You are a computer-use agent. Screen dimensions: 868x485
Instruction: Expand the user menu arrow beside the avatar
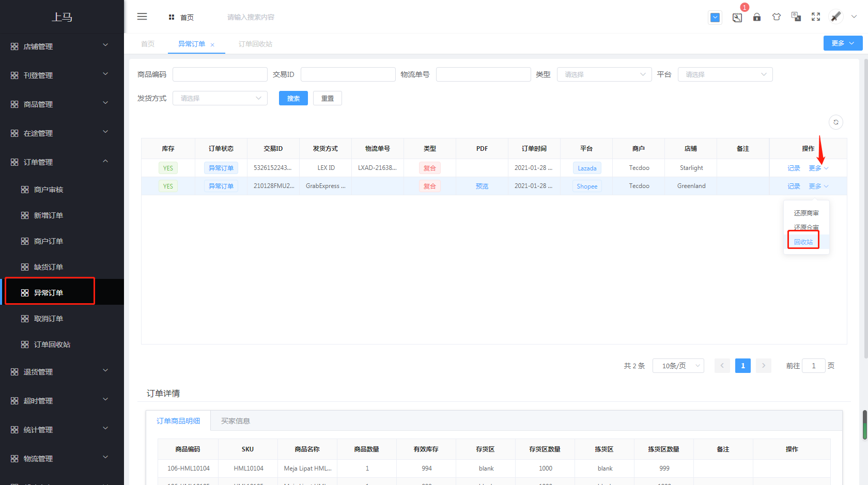tap(854, 17)
